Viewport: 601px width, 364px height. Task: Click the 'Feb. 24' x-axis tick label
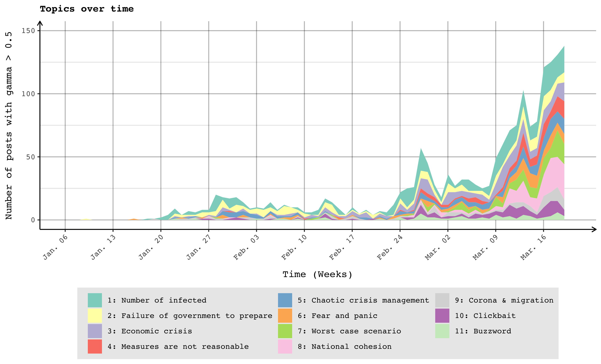(x=390, y=247)
